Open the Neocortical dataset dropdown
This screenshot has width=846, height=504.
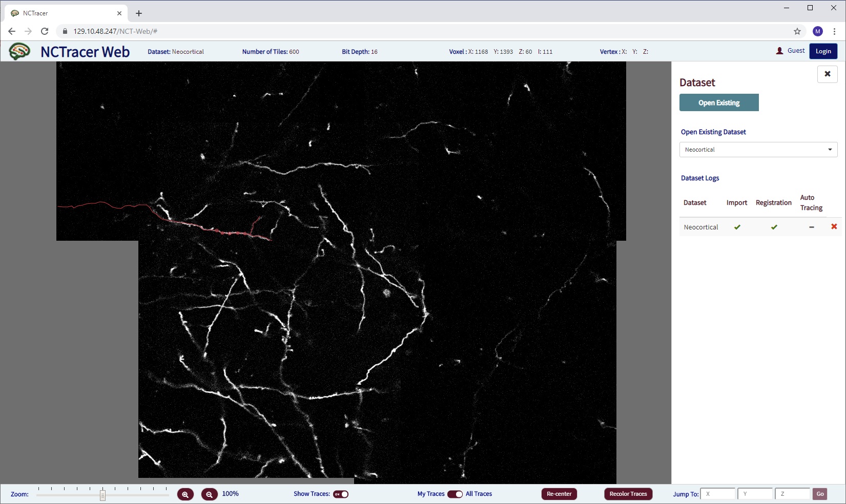click(758, 150)
